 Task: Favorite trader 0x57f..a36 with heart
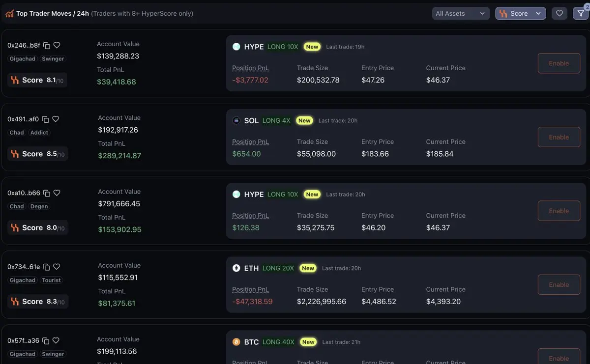(56, 340)
